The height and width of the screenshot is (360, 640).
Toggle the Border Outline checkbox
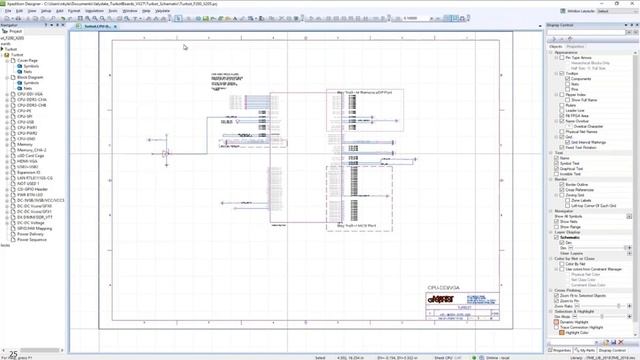[x=562, y=184]
